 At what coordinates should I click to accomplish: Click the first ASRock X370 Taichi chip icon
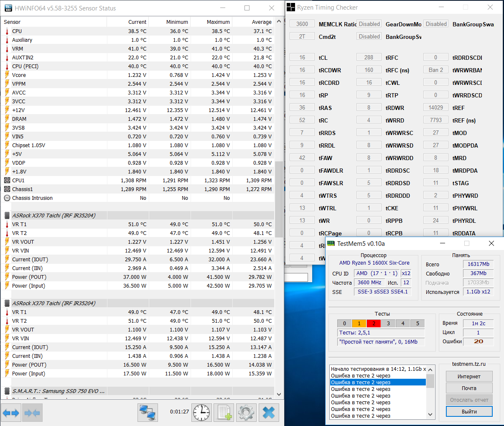pyautogui.click(x=7, y=215)
